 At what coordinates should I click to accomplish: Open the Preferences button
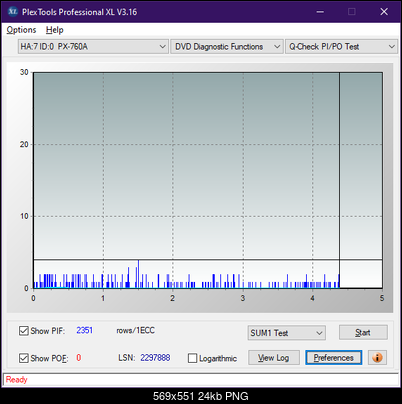334,358
